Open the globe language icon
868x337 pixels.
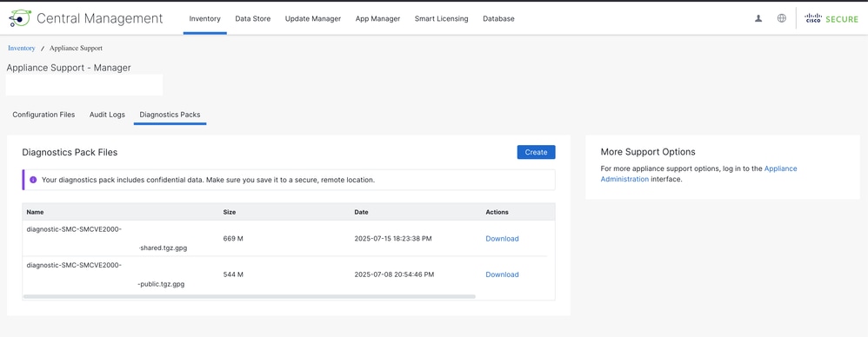pyautogui.click(x=782, y=18)
